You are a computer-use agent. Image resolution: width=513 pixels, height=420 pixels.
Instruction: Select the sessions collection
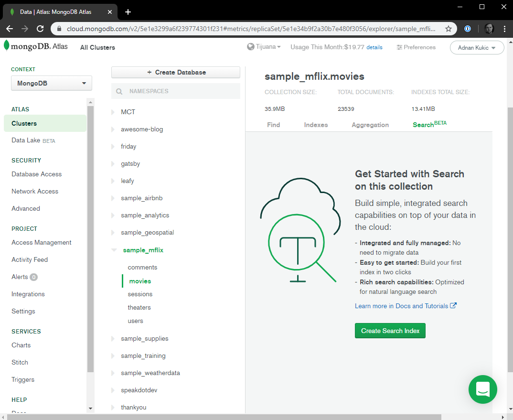[x=140, y=294]
